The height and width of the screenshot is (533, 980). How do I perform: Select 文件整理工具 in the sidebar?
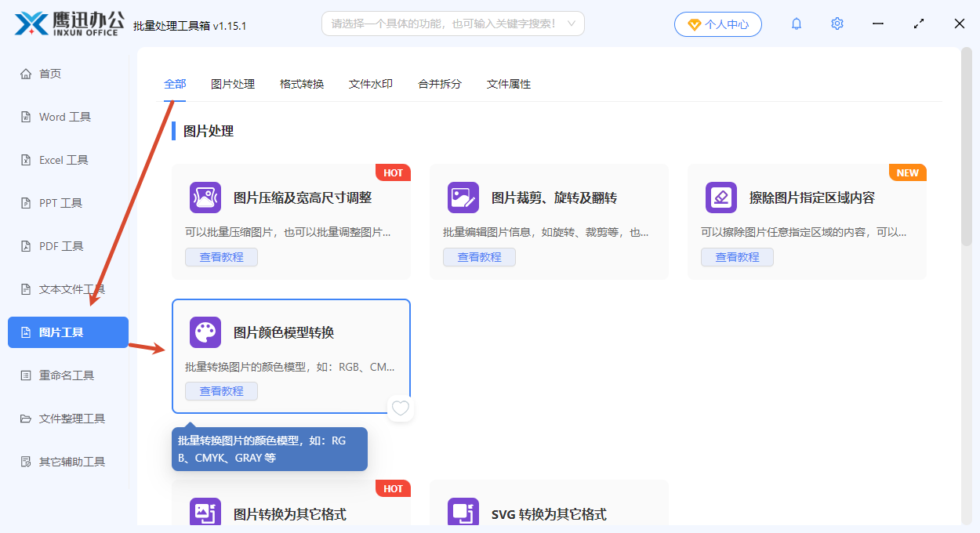[68, 419]
